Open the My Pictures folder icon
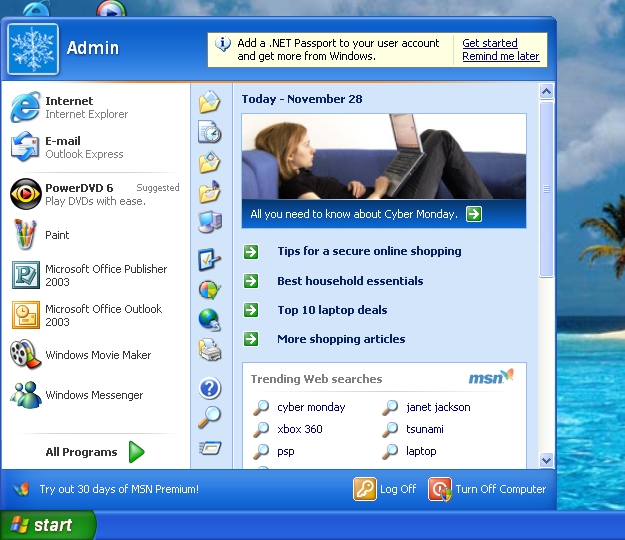625x540 pixels. point(210,162)
